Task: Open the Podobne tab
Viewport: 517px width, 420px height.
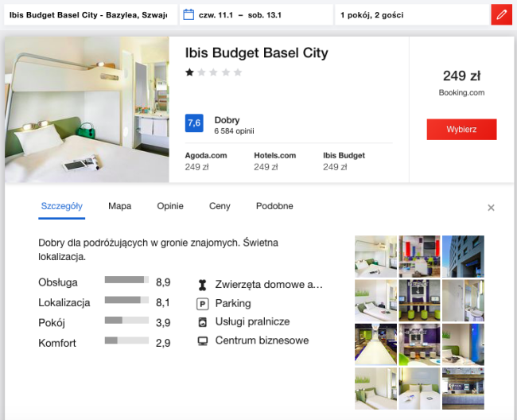Action: [x=274, y=206]
